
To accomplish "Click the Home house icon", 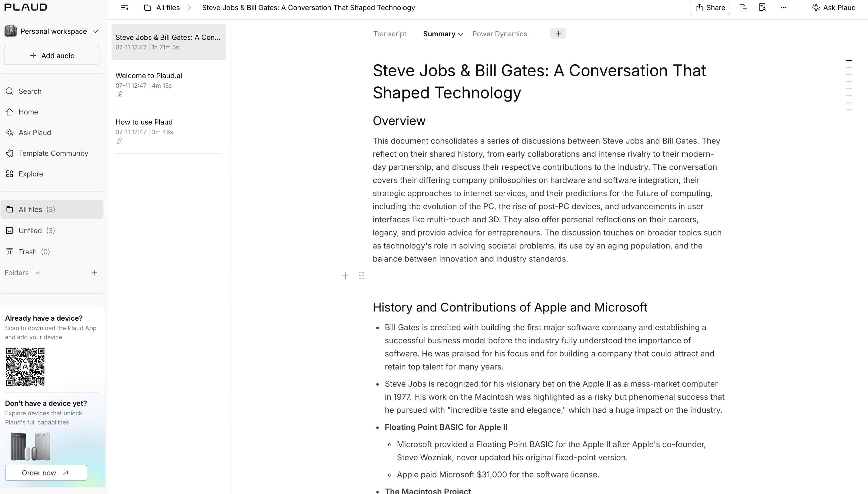I will (10, 112).
